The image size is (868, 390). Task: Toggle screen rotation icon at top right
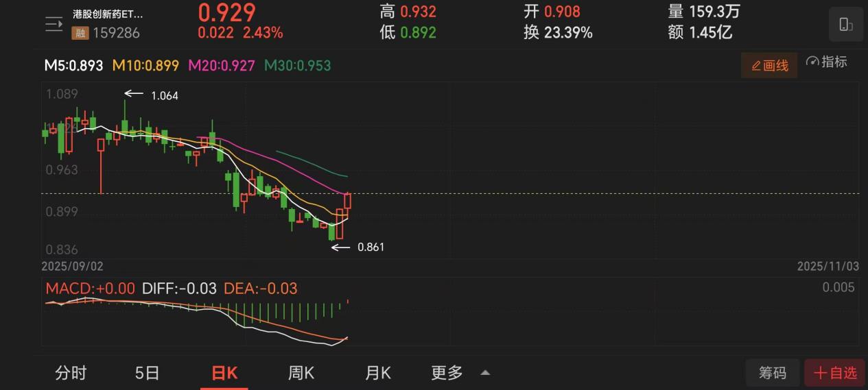pos(845,25)
